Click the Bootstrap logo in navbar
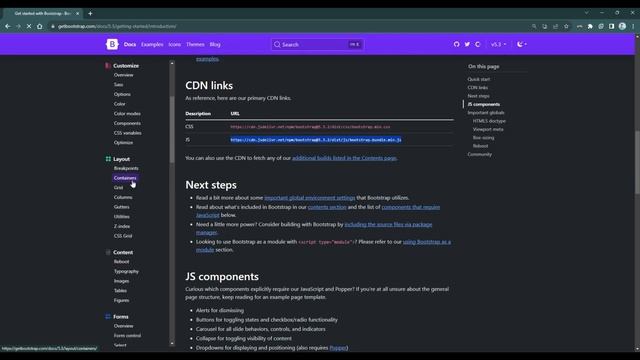640x360 pixels. click(112, 44)
